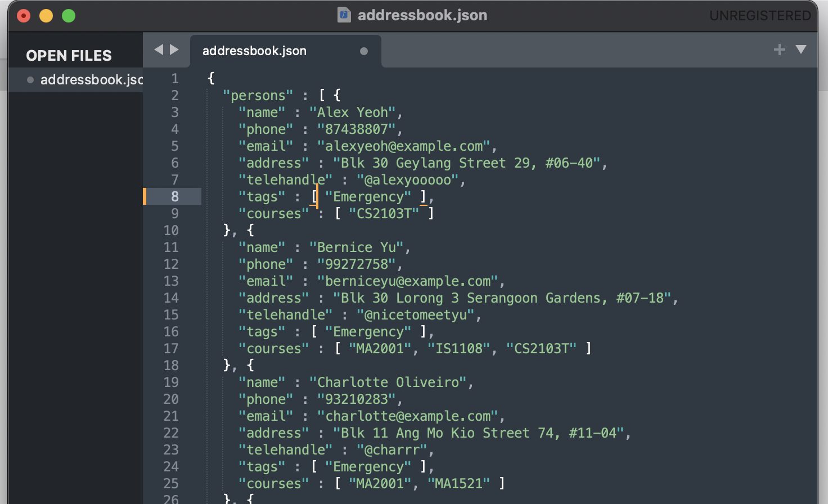Click "alexyeoh@example.com" email value
Image resolution: width=828 pixels, height=504 pixels.
click(x=404, y=146)
